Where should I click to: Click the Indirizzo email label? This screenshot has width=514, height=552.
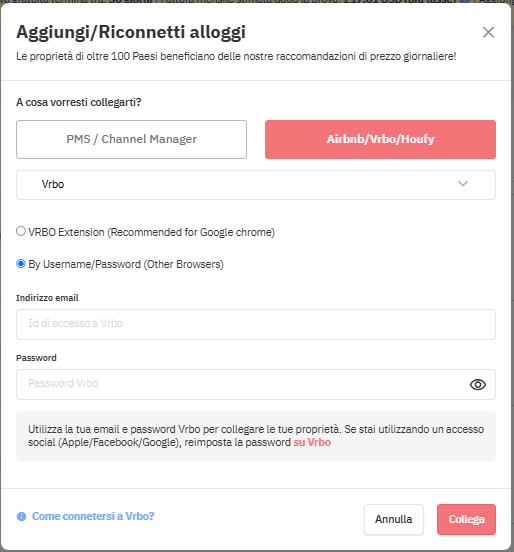point(47,298)
